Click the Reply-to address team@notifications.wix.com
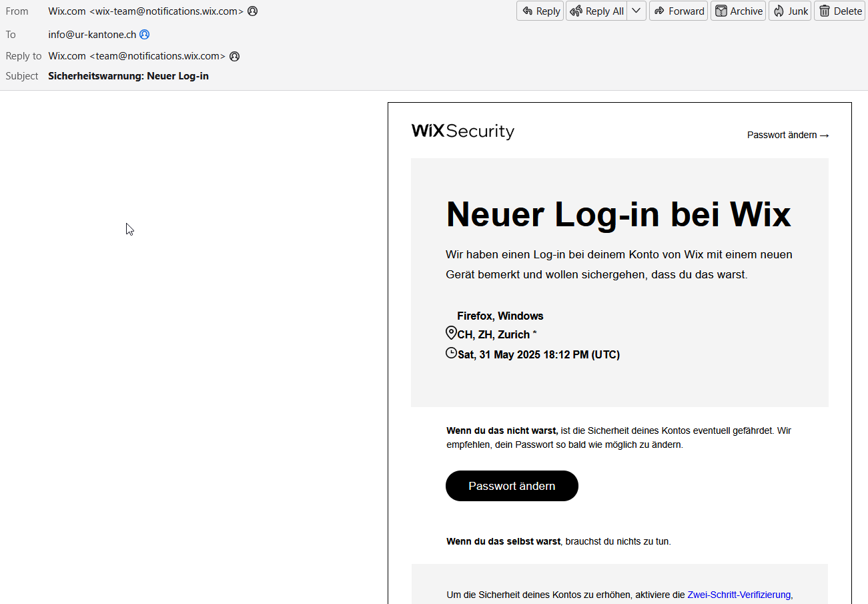This screenshot has height=604, width=868. click(x=157, y=56)
